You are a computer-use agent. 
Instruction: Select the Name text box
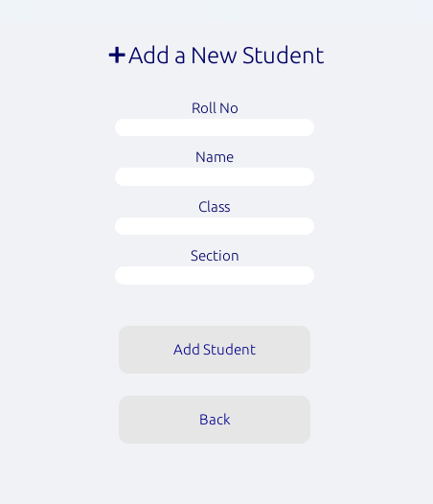[x=215, y=177]
